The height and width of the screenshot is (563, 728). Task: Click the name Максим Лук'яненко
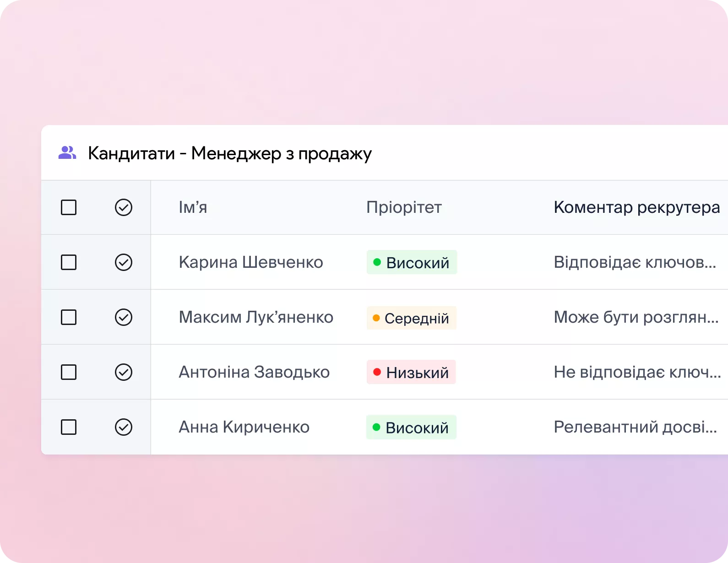click(256, 317)
